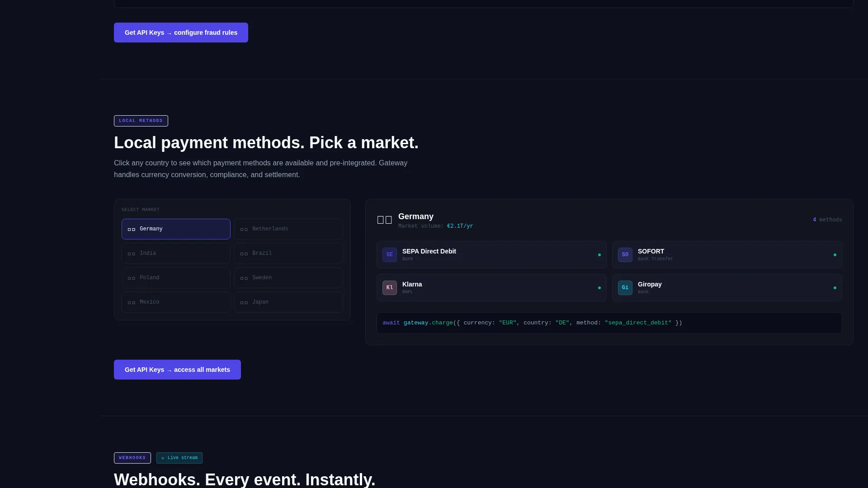Choose India in the market list

176,253
